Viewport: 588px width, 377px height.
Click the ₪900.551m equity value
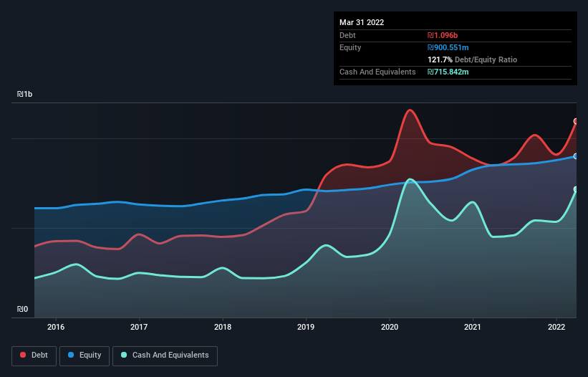click(448, 47)
